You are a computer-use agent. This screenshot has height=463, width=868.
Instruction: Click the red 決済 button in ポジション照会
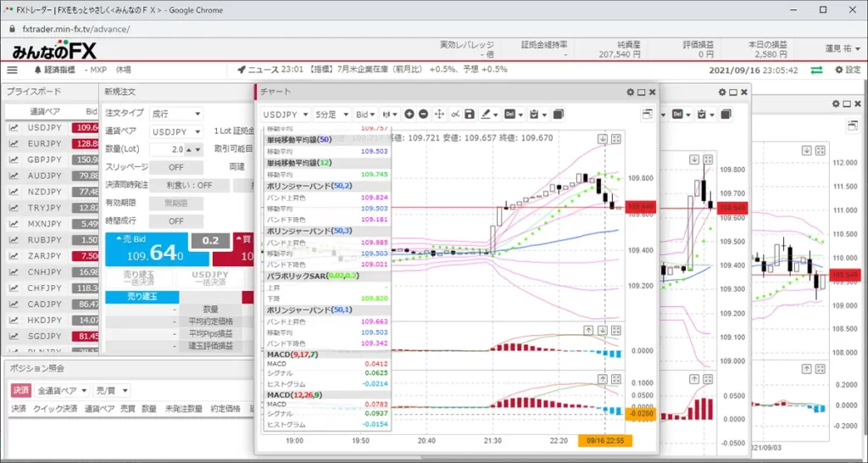(x=20, y=390)
